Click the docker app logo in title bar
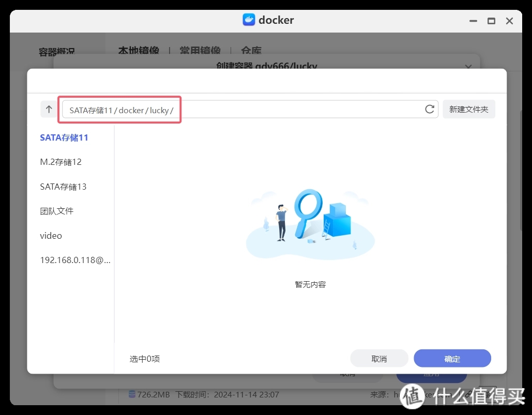The width and height of the screenshot is (532, 415). [249, 20]
